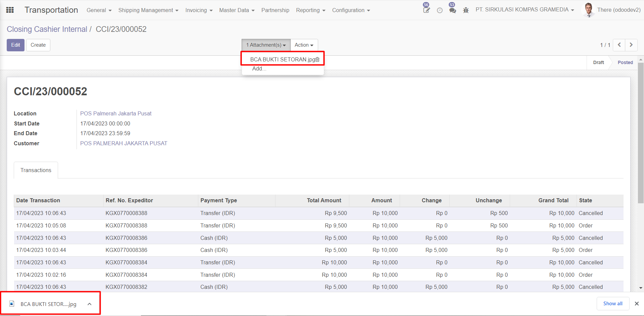Image resolution: width=644 pixels, height=316 pixels.
Task: Sort by Date Transaction column header
Action: tap(58, 200)
